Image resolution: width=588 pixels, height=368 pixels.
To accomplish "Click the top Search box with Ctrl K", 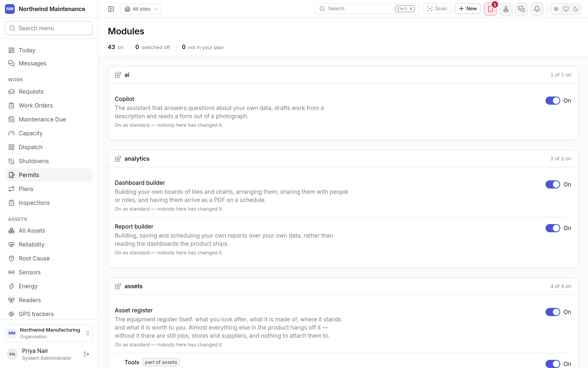I will pyautogui.click(x=367, y=9).
